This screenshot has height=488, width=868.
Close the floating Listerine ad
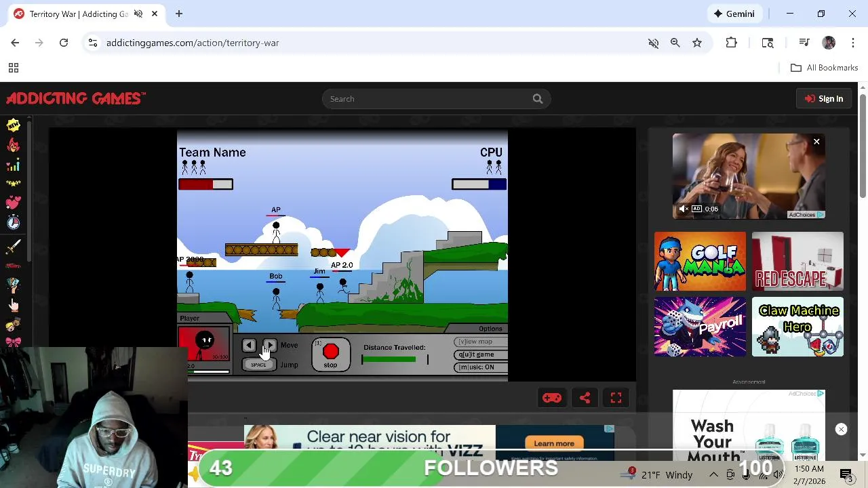pyautogui.click(x=841, y=429)
